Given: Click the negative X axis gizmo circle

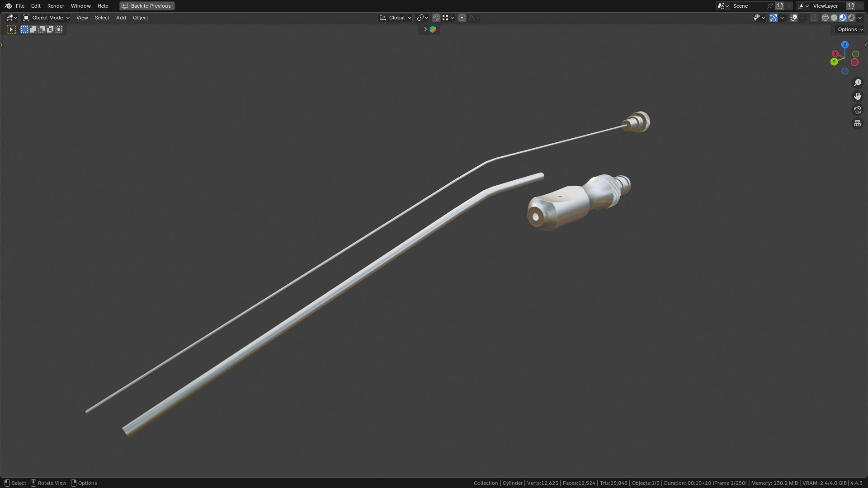Looking at the screenshot, I should [x=854, y=62].
